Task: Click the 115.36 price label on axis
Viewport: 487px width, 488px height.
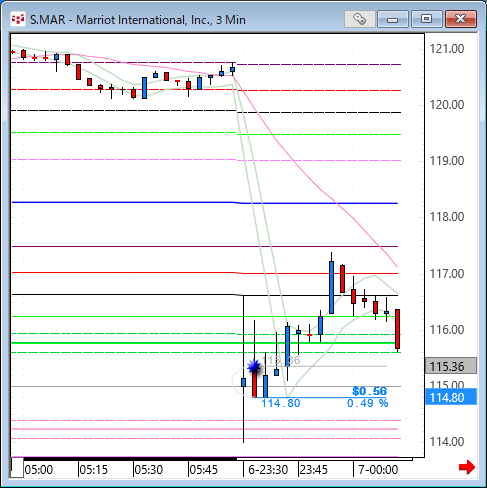Action: [x=451, y=366]
